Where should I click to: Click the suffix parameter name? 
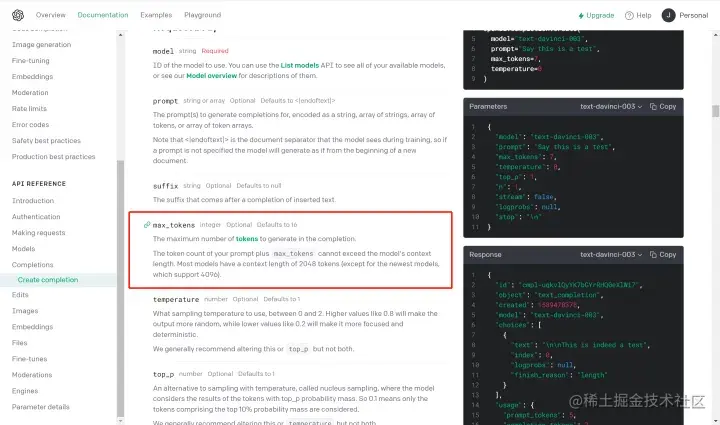coord(165,186)
